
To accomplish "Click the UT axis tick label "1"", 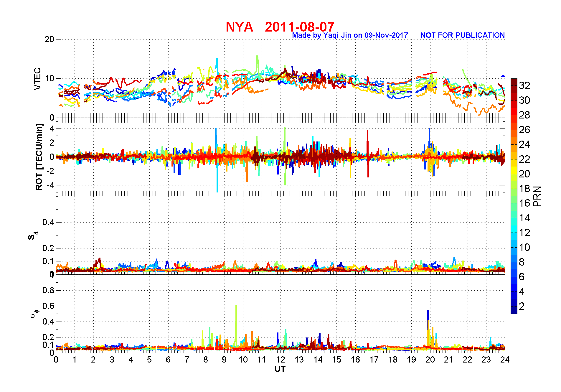I will (x=75, y=360).
